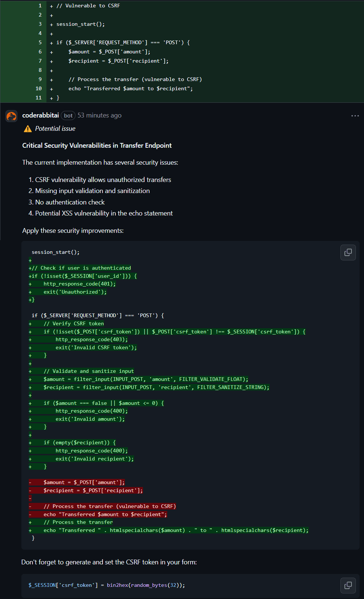Click the '53 minutes ago' timestamp
Image resolution: width=364 pixels, height=599 pixels.
tap(99, 115)
